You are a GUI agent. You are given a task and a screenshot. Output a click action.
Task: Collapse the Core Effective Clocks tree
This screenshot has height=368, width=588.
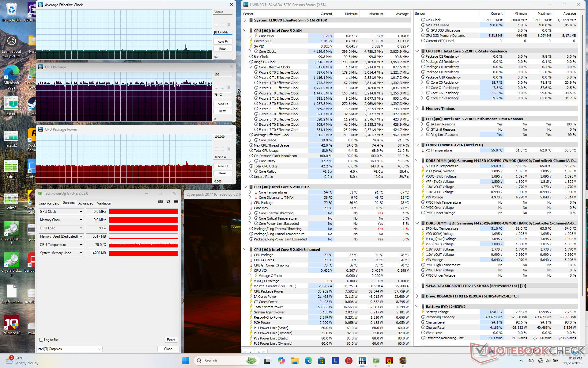250,67
